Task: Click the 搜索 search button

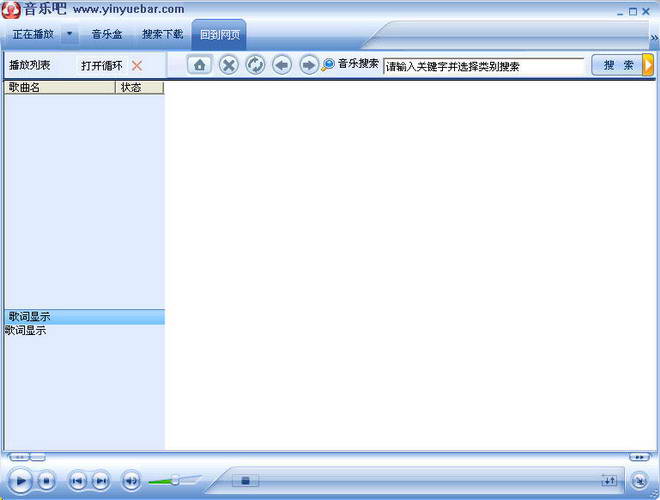Action: [x=618, y=65]
